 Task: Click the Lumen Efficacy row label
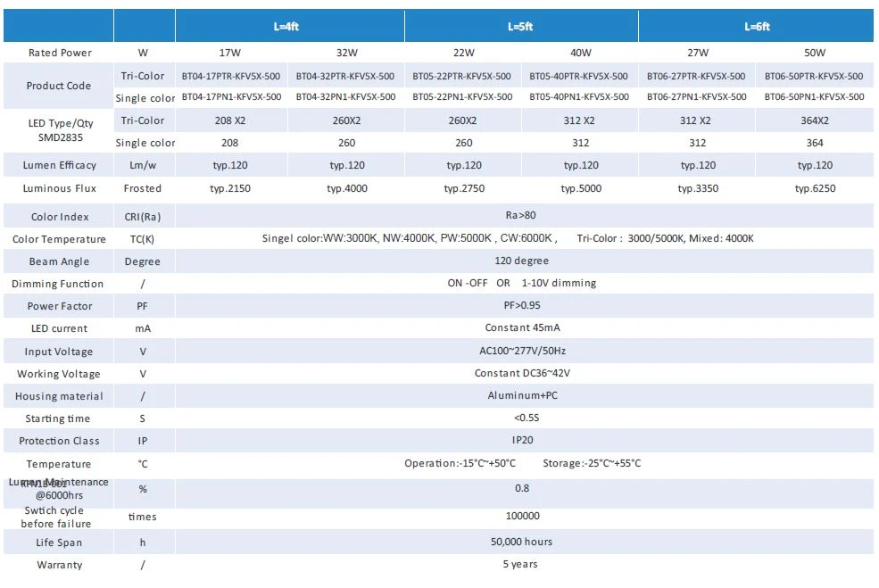point(60,165)
